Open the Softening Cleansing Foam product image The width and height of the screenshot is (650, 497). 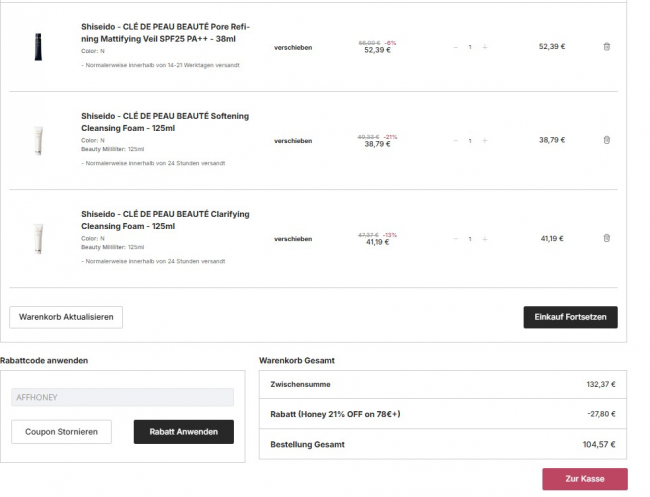pos(38,140)
